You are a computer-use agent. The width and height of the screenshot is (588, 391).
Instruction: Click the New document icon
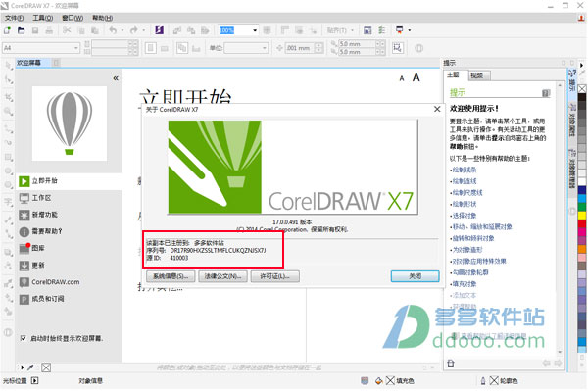click(x=7, y=30)
